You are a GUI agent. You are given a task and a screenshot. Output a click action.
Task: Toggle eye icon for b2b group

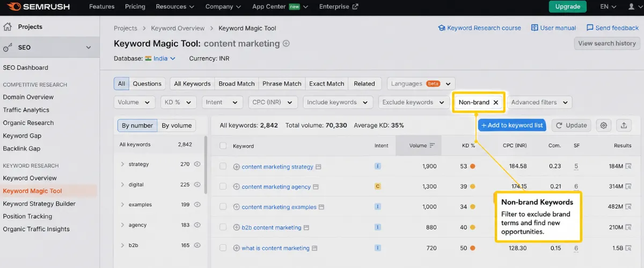pos(197,245)
